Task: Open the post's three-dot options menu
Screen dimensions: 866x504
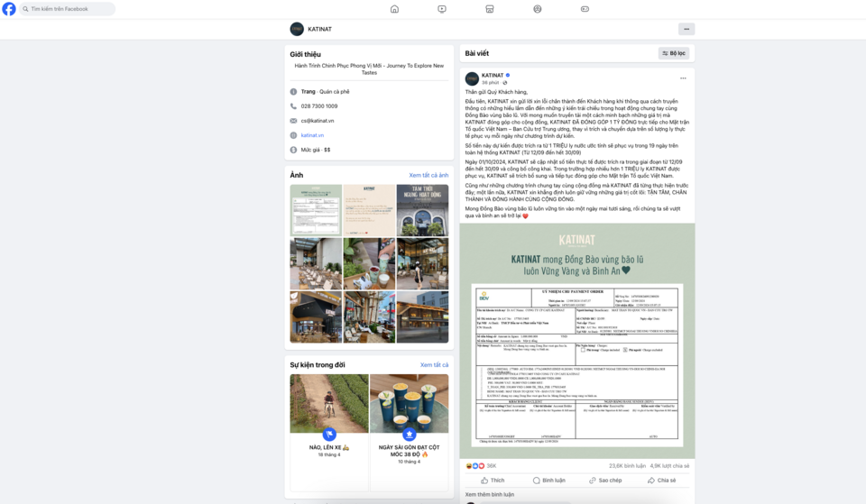Action: (x=683, y=78)
